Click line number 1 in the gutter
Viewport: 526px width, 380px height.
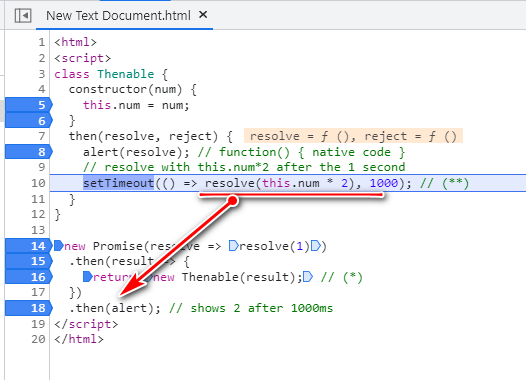pyautogui.click(x=42, y=42)
